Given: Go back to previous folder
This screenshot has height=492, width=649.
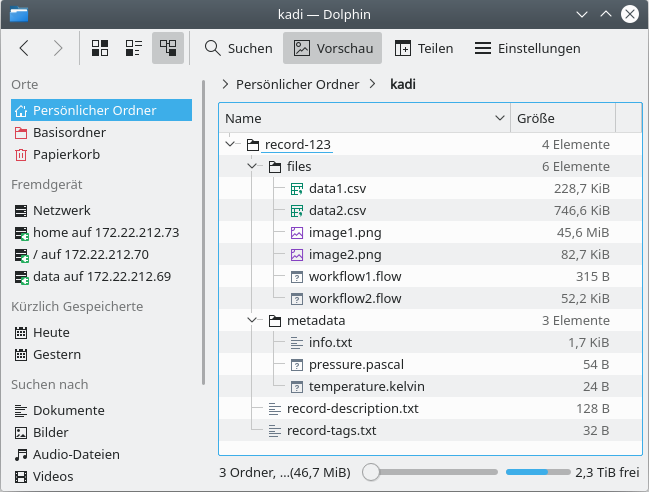Looking at the screenshot, I should (25, 48).
